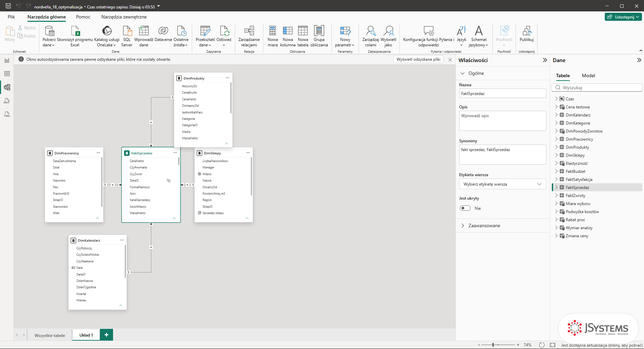Toggle the Jest ukryty switch
The height and width of the screenshot is (349, 644).
tap(465, 208)
